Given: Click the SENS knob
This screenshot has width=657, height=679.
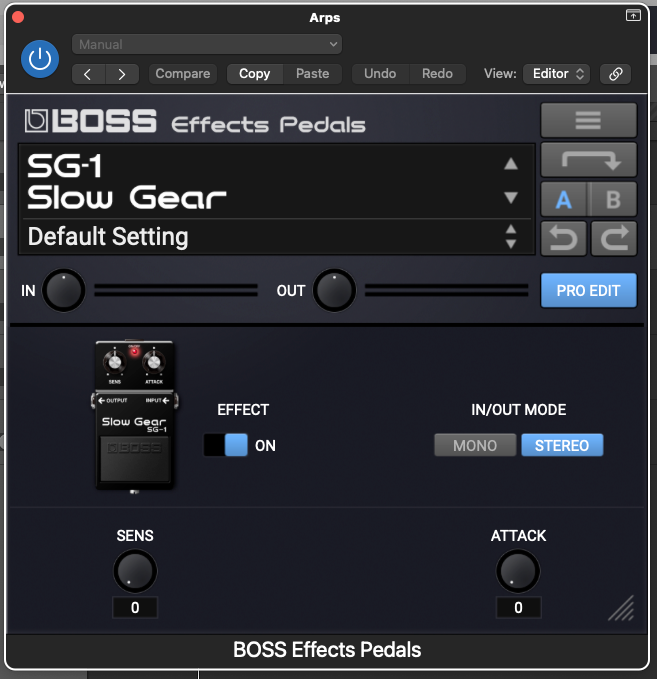Looking at the screenshot, I should (x=135, y=571).
